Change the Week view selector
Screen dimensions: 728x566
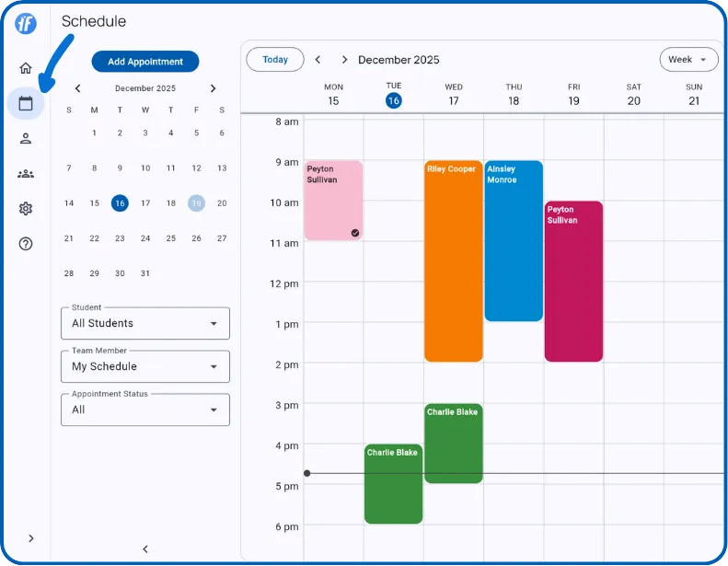(x=688, y=60)
